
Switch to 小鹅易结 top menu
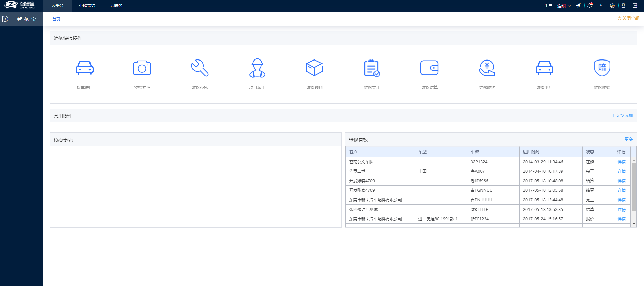tap(87, 6)
